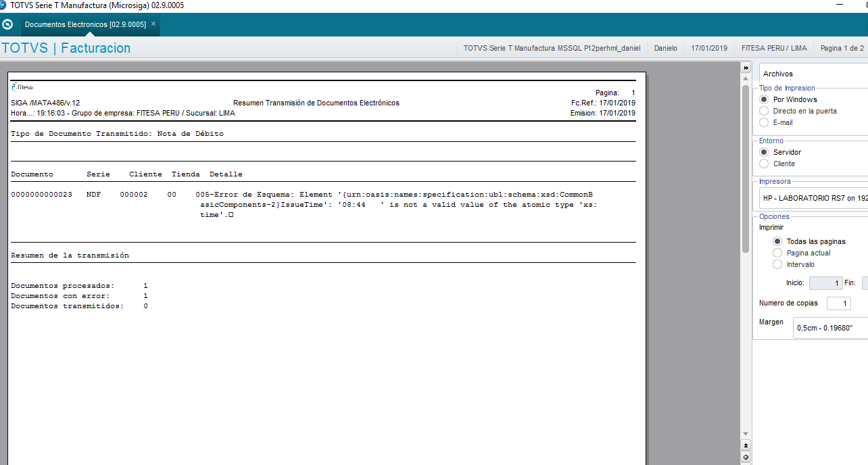This screenshot has width=868, height=465.
Task: Collapse the print panel with double-arrow button
Action: click(746, 68)
